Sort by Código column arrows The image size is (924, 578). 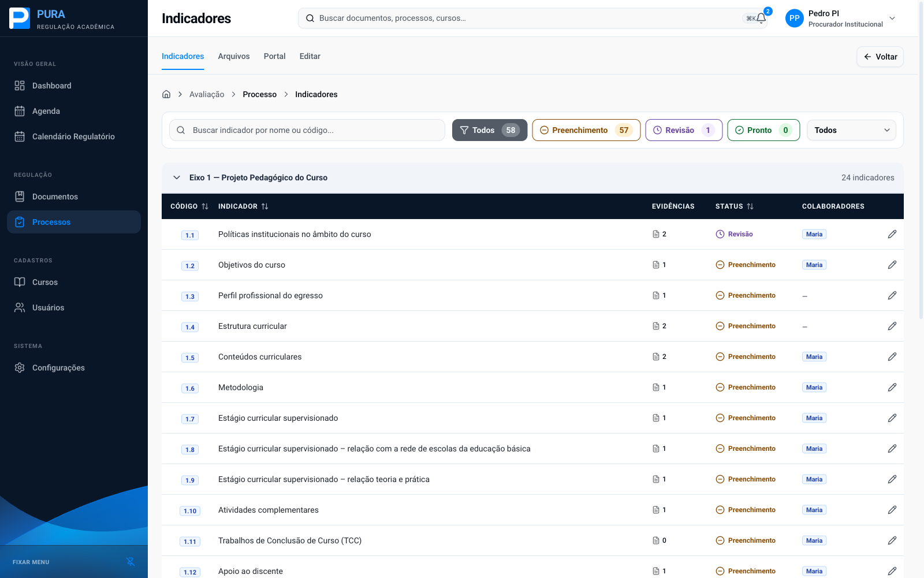(205, 206)
